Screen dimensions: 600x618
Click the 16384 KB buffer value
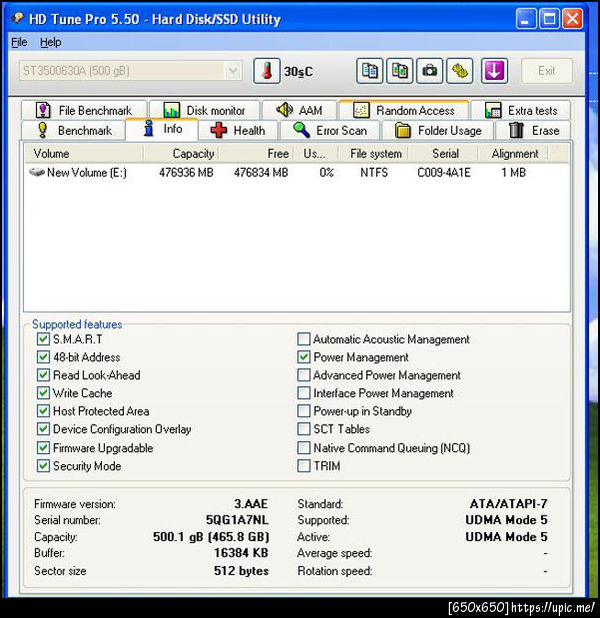[x=241, y=553]
